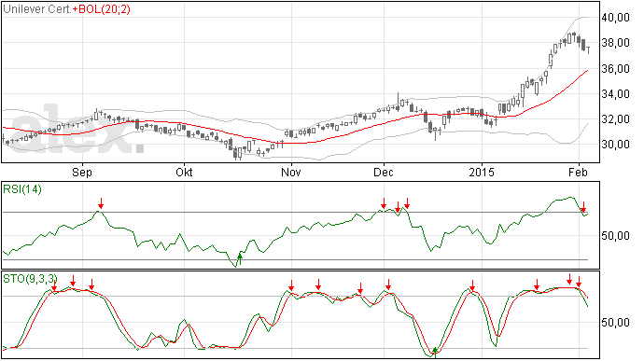
Task: Click the Feb date axis label
Action: point(578,172)
